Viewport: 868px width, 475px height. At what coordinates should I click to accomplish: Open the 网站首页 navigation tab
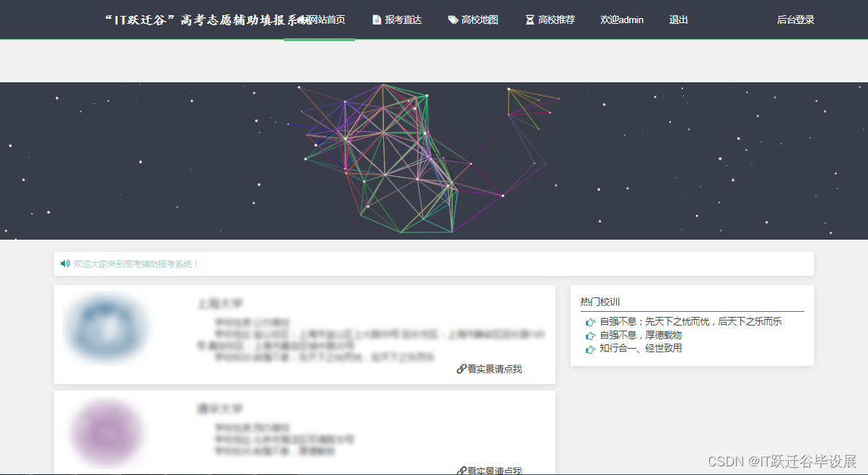[x=320, y=19]
